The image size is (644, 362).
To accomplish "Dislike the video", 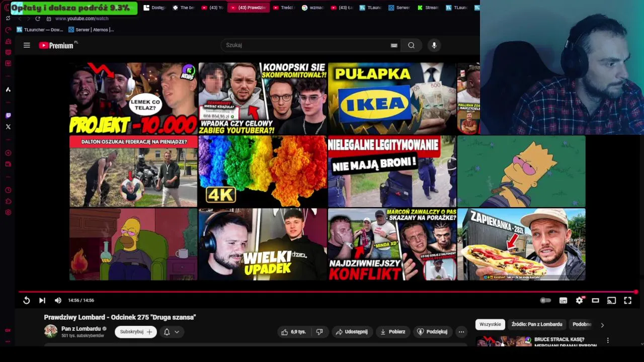I will pos(319,332).
